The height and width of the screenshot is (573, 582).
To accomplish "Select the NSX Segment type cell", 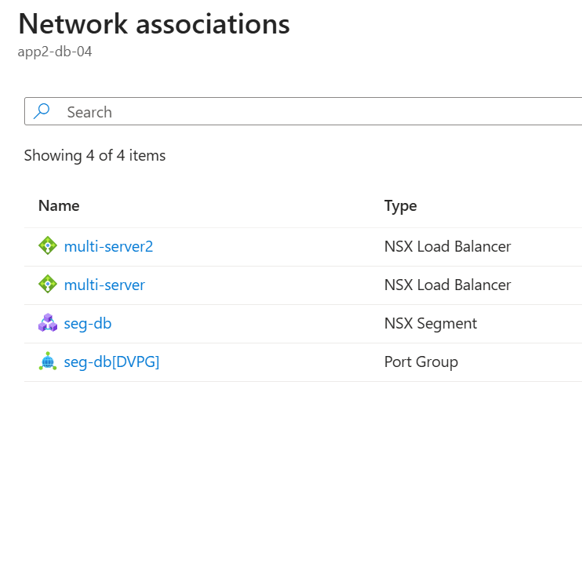I will tap(431, 324).
